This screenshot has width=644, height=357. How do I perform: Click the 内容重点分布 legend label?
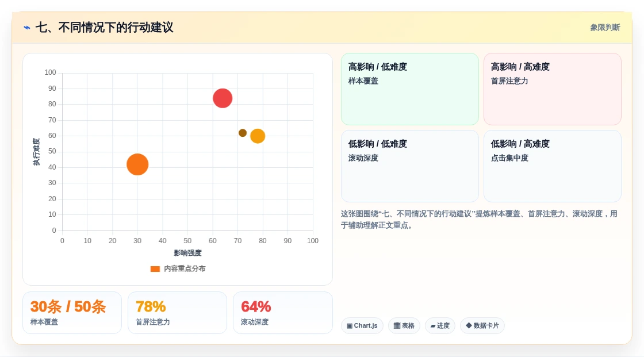click(185, 268)
